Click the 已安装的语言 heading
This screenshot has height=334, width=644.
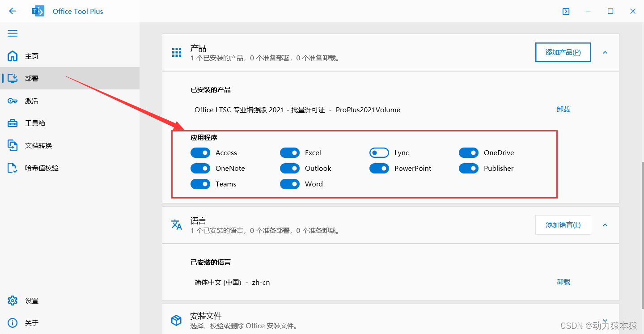(211, 262)
